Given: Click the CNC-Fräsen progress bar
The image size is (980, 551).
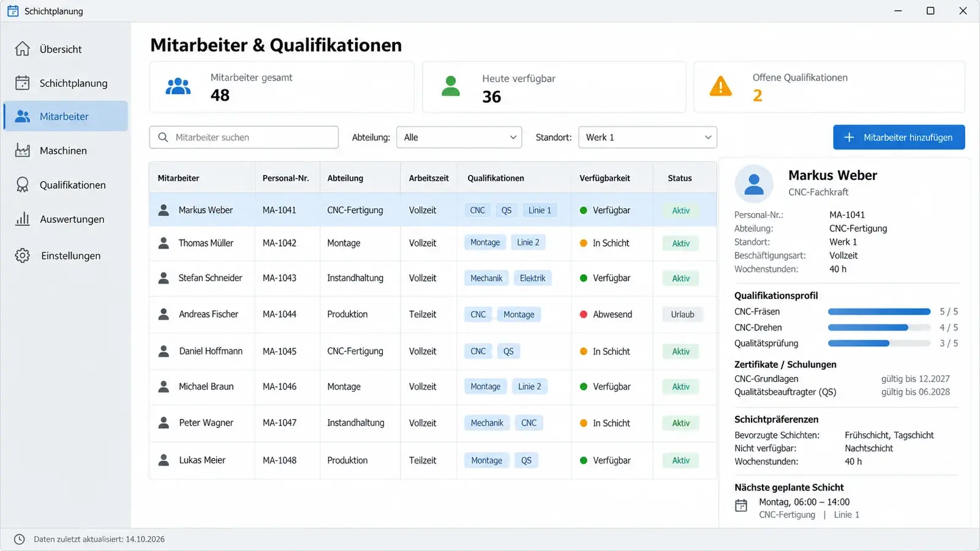Looking at the screenshot, I should click(879, 312).
